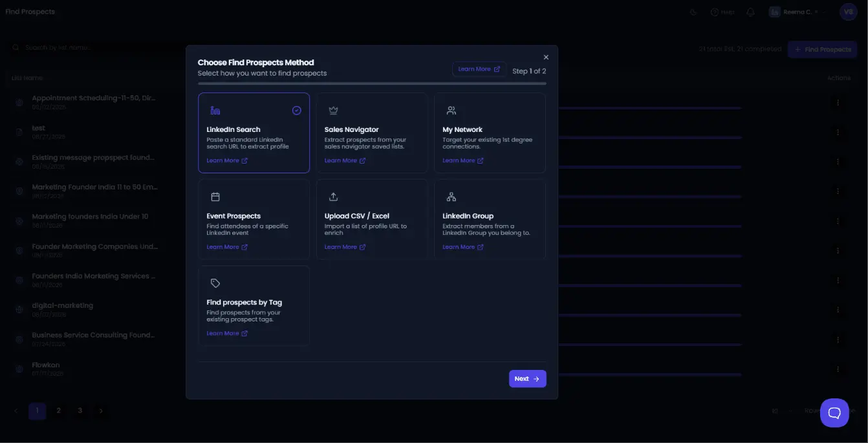Click icon beside Business Service Consulting row

pos(19,340)
